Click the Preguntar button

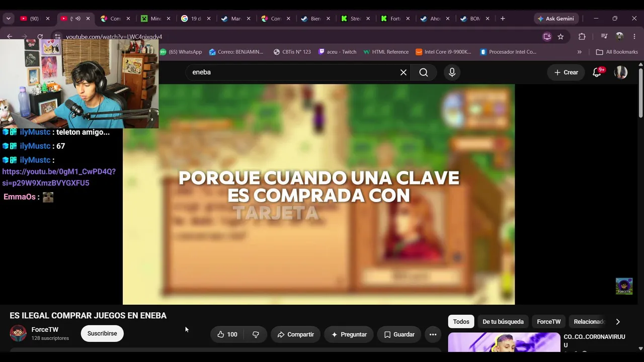coord(349,334)
